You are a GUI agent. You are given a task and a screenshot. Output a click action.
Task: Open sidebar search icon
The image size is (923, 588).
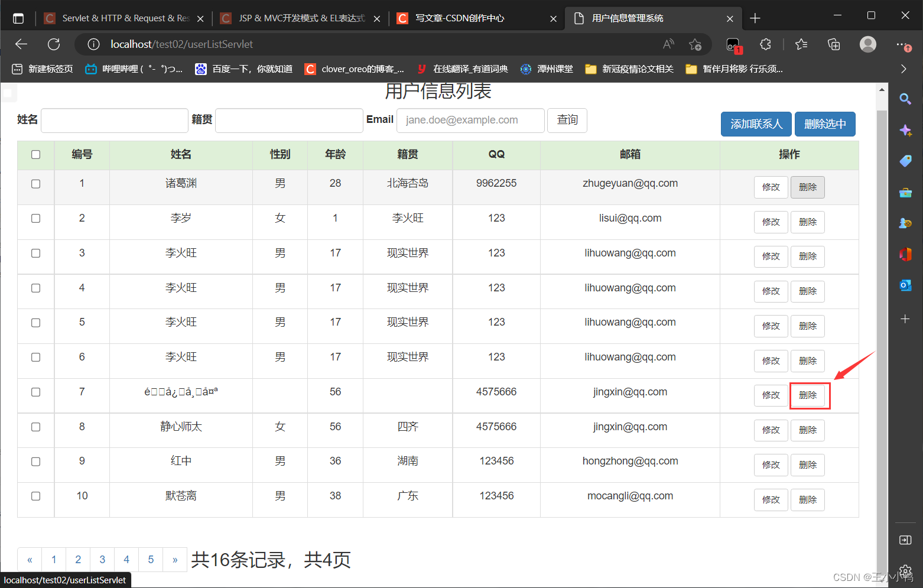click(x=905, y=99)
